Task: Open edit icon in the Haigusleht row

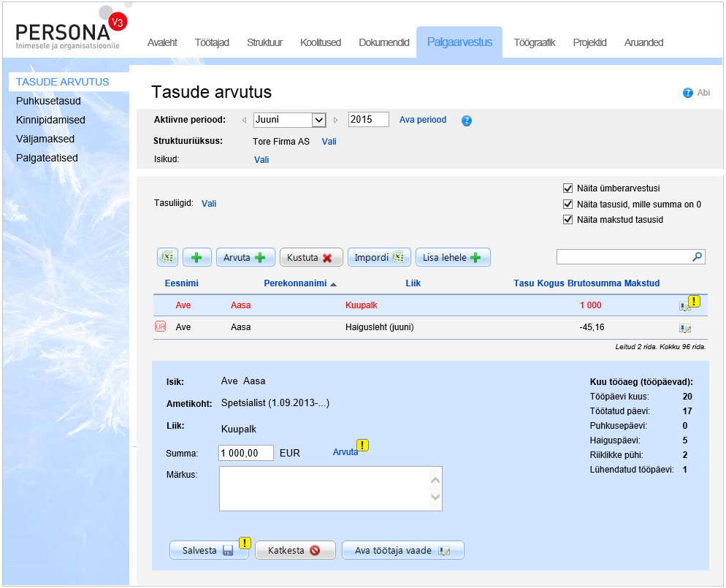Action: tap(684, 328)
